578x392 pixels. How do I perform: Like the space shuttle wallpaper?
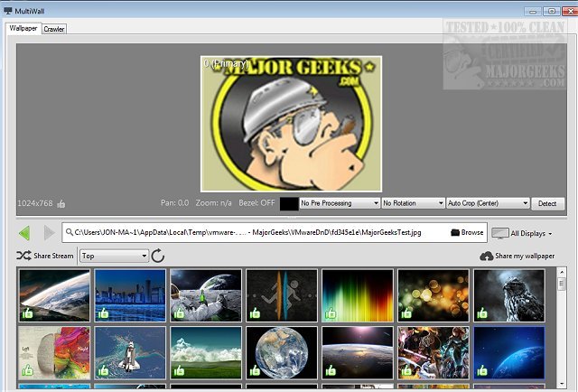pyautogui.click(x=103, y=370)
